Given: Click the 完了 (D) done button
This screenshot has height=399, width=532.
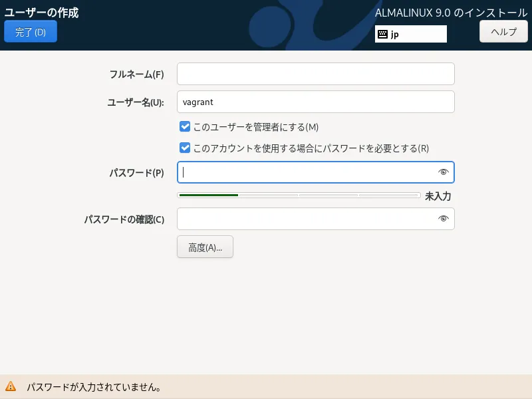Looking at the screenshot, I should [31, 31].
